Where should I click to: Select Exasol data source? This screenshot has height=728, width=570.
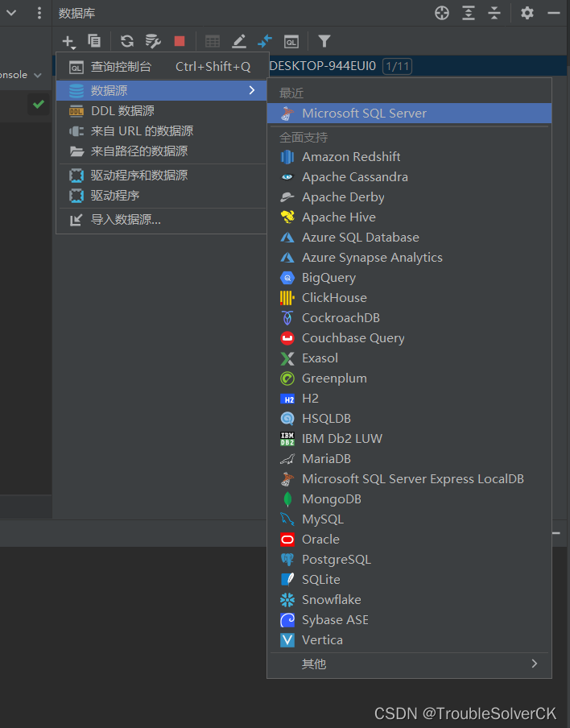click(x=409, y=358)
